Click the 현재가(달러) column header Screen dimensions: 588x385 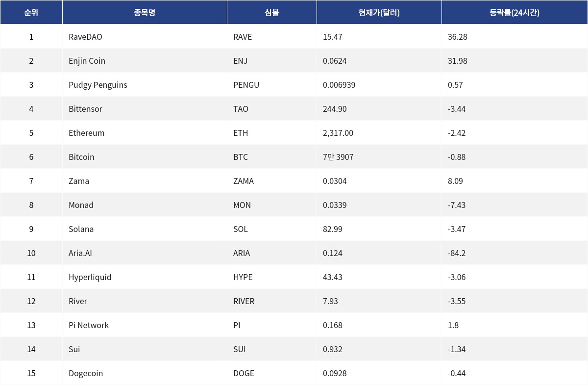379,13
